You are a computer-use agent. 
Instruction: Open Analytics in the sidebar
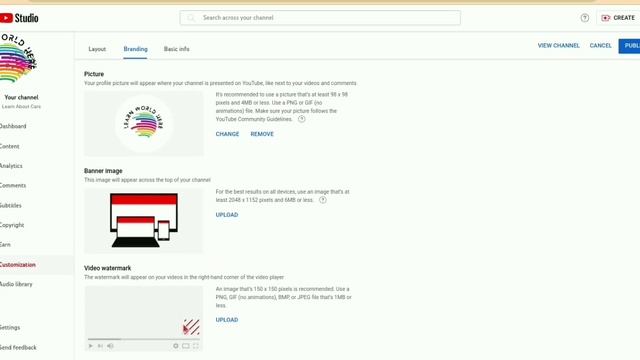[11, 166]
